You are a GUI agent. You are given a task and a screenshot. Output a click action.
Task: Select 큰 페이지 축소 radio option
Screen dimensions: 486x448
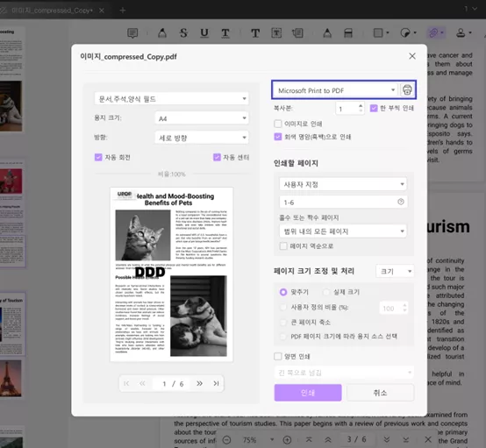coord(283,323)
